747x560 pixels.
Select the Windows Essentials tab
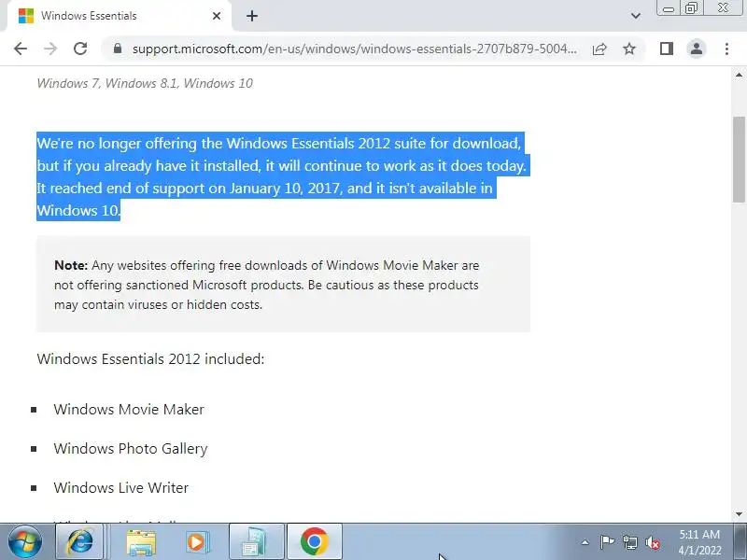point(120,16)
